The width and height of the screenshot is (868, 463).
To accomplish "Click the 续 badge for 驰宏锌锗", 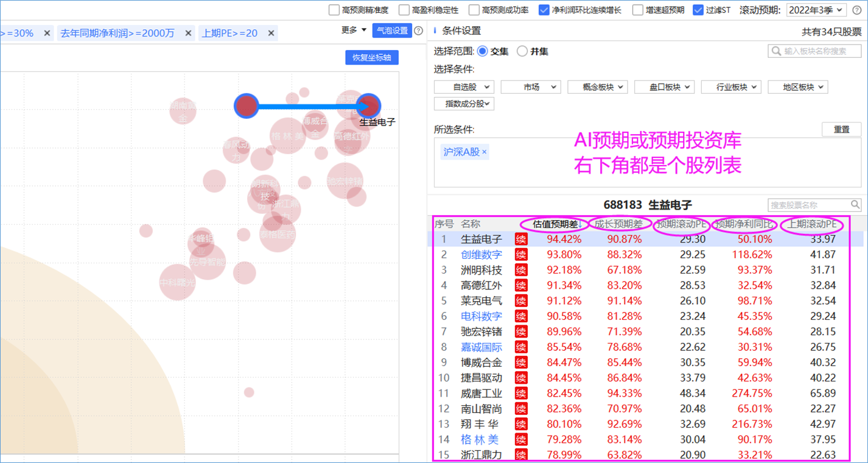I will (521, 331).
